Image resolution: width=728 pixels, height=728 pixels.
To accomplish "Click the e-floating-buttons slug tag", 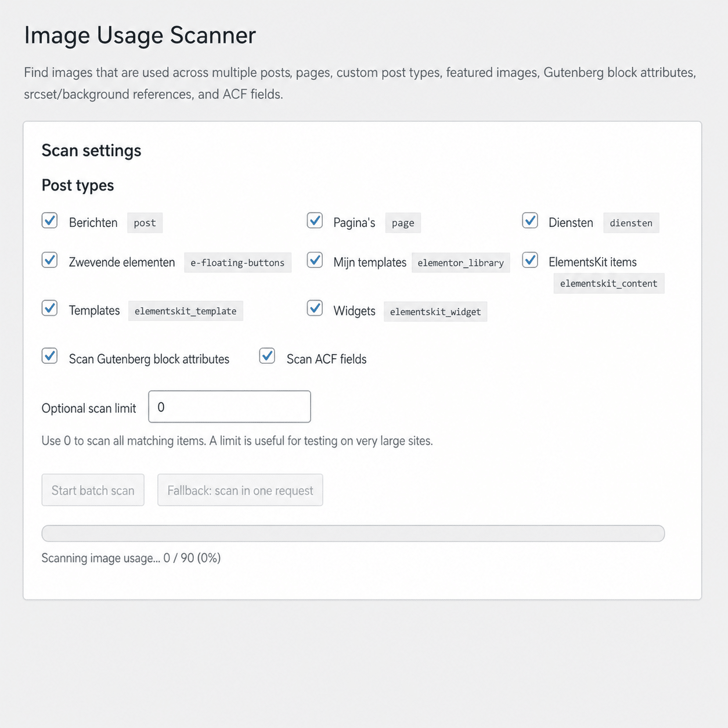I will 237,263.
